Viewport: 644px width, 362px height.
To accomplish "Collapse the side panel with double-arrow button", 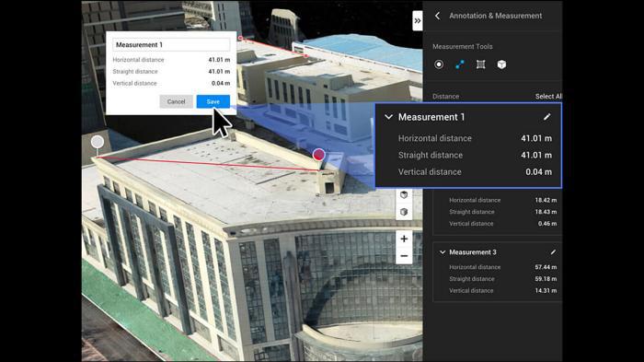I will tap(418, 20).
